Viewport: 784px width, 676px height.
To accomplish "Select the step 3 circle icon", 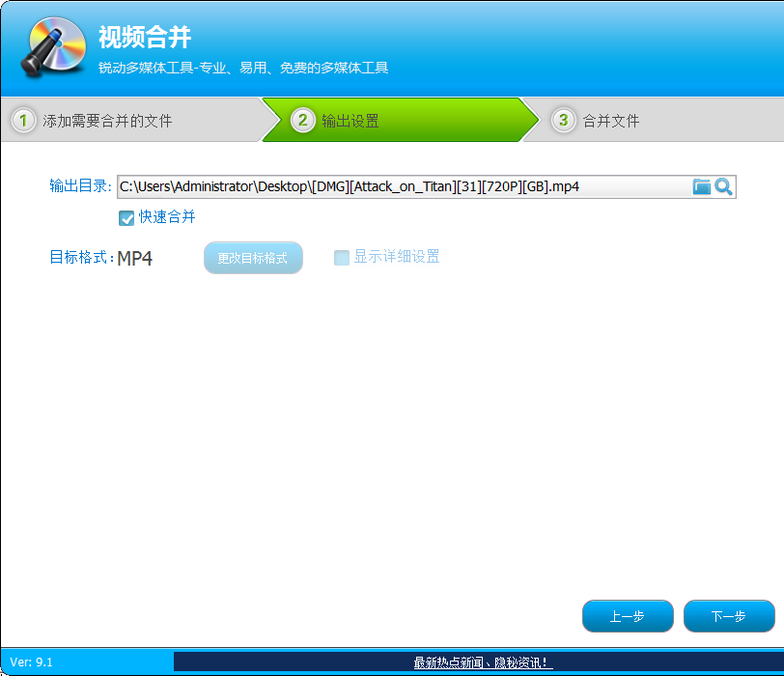I will [562, 120].
